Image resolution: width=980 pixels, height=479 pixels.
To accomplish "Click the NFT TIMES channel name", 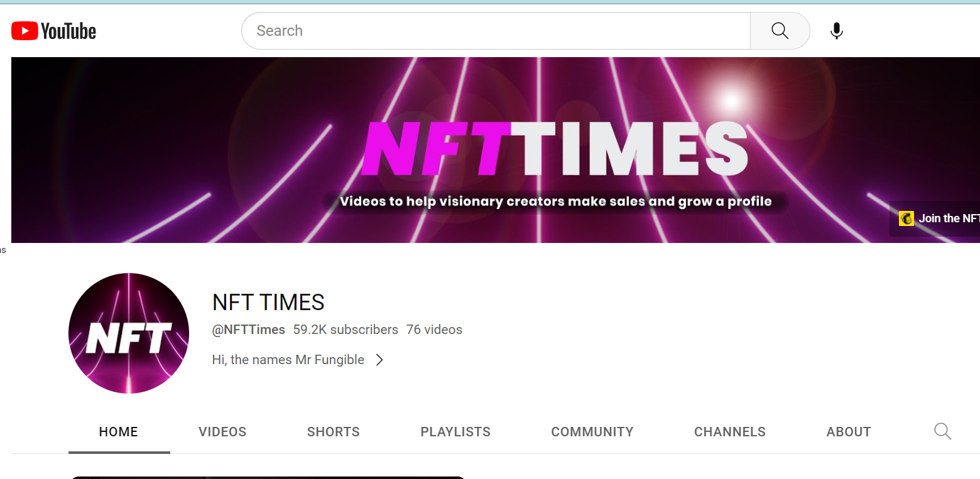I will pos(268,303).
